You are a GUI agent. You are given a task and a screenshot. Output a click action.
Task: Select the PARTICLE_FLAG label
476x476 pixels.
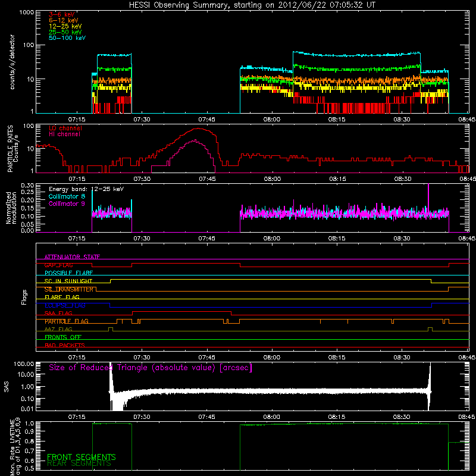point(67,321)
